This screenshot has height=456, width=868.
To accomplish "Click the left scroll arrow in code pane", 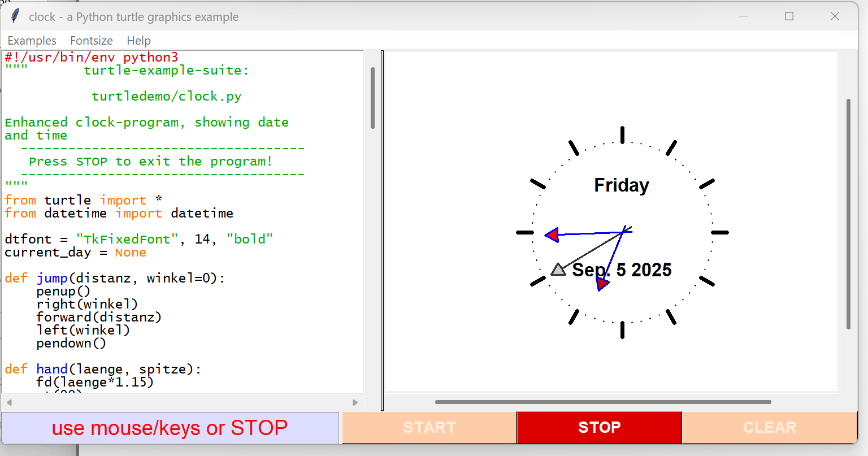I will click(x=9, y=402).
